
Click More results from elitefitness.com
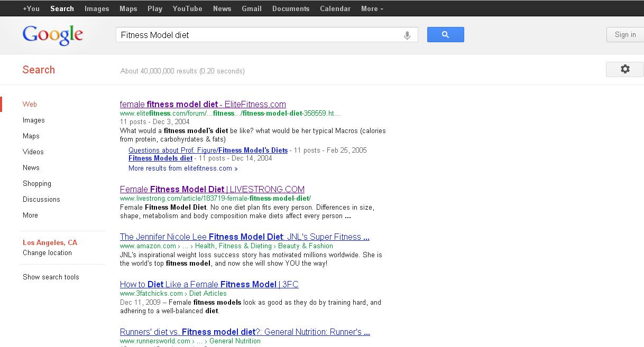(x=183, y=168)
